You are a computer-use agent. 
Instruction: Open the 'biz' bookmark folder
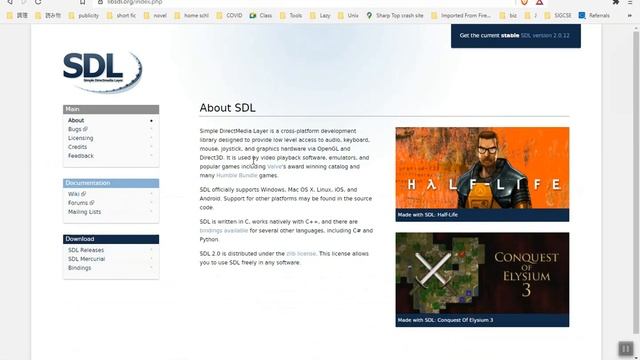pos(508,16)
